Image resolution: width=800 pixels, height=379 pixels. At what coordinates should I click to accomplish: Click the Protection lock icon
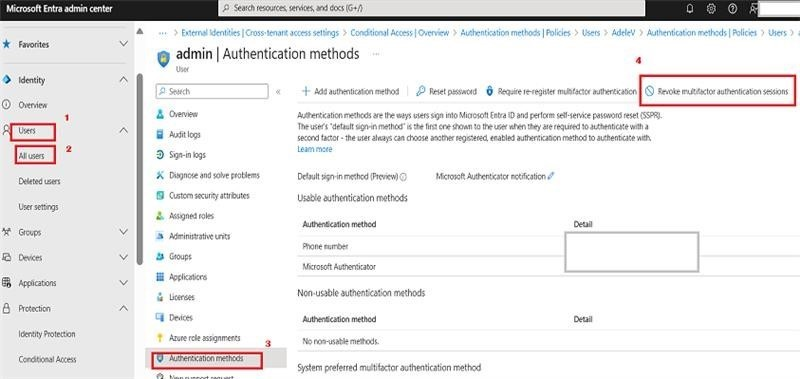(x=6, y=309)
